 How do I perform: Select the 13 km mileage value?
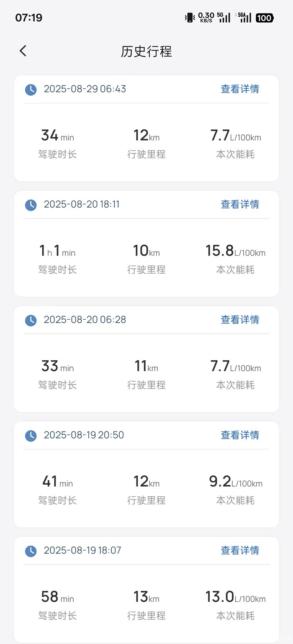tap(146, 597)
